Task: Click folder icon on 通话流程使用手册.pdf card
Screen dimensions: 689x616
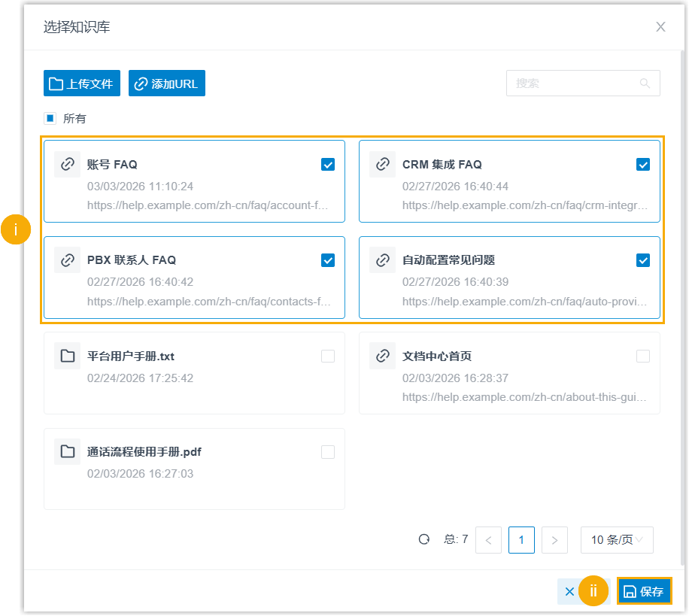Action: point(68,452)
